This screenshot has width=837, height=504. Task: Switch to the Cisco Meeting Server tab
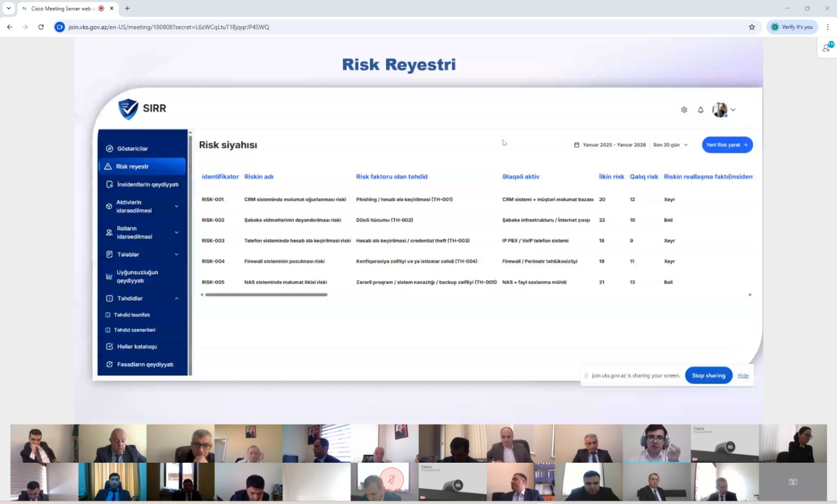click(x=60, y=8)
